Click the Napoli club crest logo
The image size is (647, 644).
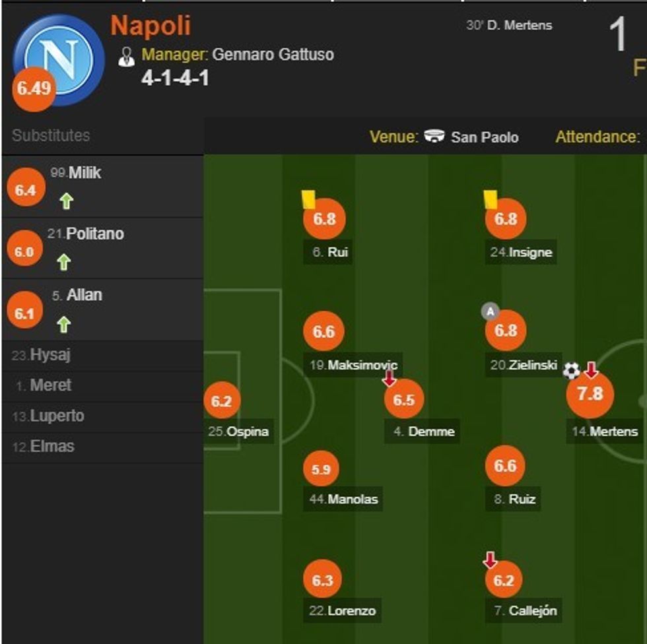(58, 59)
